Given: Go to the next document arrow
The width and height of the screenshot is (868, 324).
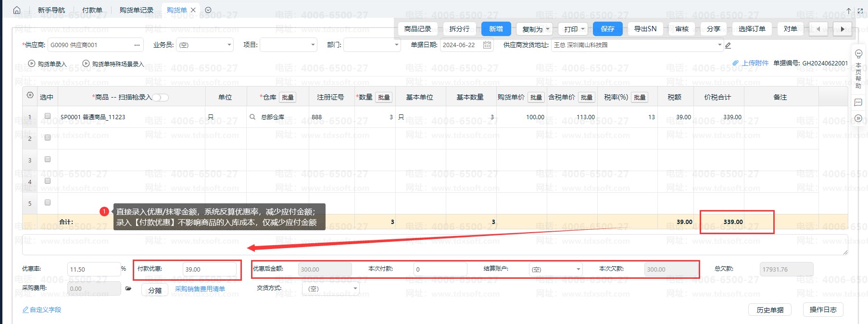Looking at the screenshot, I should 843,29.
